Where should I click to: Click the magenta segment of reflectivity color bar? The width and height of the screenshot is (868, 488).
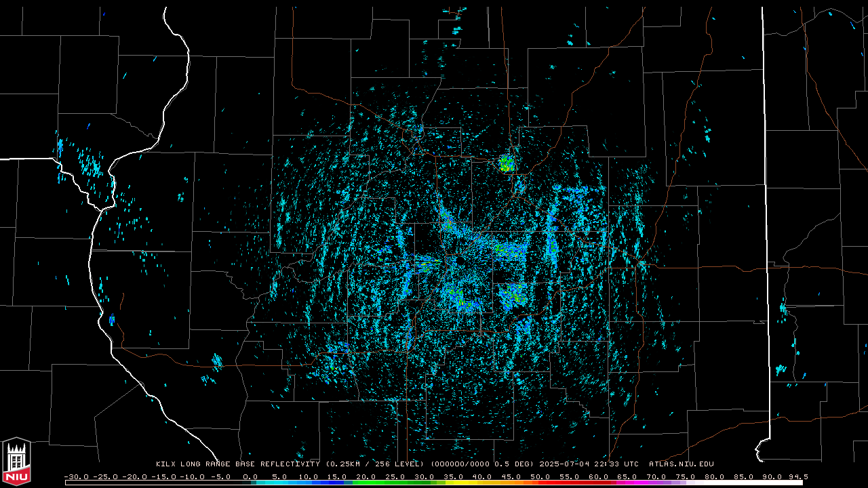[631, 483]
